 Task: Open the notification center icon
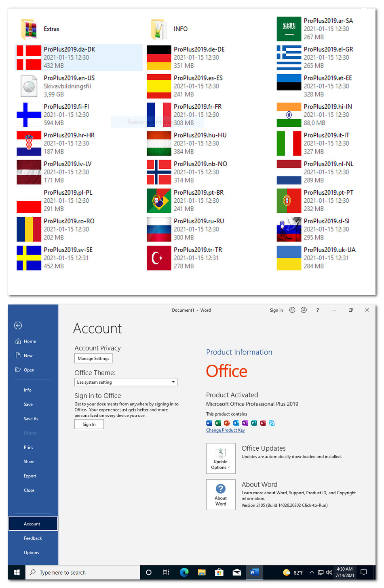(x=364, y=572)
